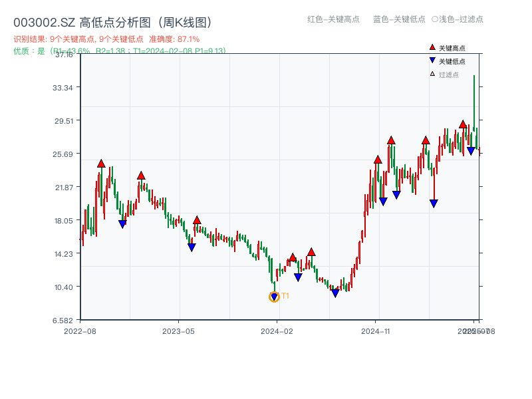Click the blue low marker at bottom of long red wick

(x=434, y=203)
